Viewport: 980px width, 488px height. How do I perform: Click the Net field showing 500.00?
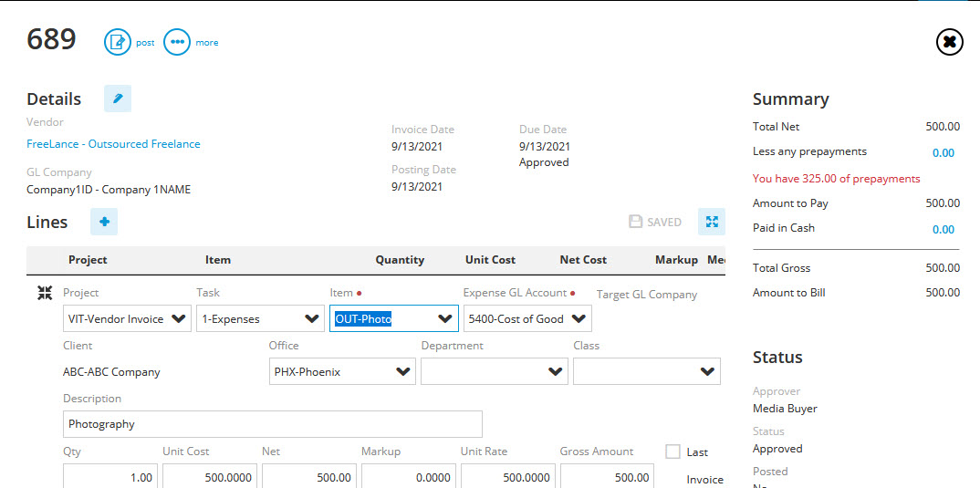click(x=309, y=477)
